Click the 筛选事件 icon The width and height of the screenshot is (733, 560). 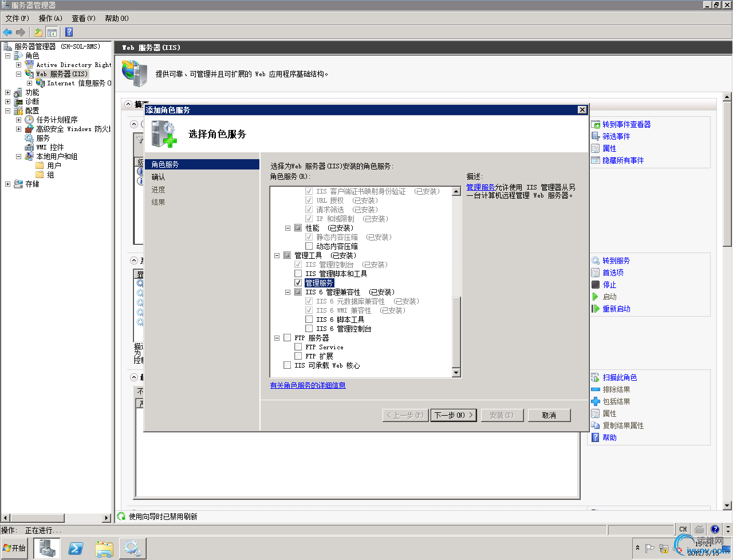click(596, 136)
